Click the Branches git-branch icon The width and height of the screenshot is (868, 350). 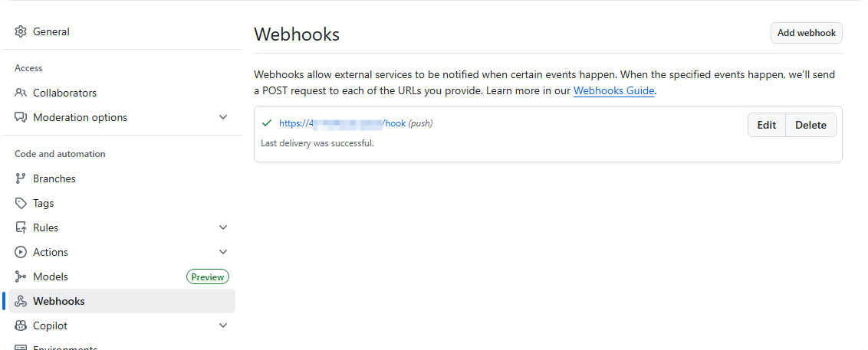21,178
